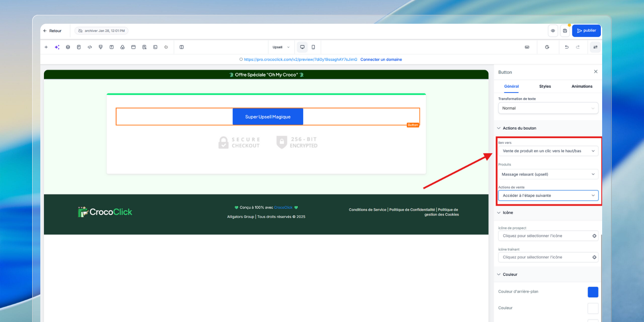The width and height of the screenshot is (644, 322).
Task: Click the 'Icône de prospect' icon selector field
Action: [548, 236]
